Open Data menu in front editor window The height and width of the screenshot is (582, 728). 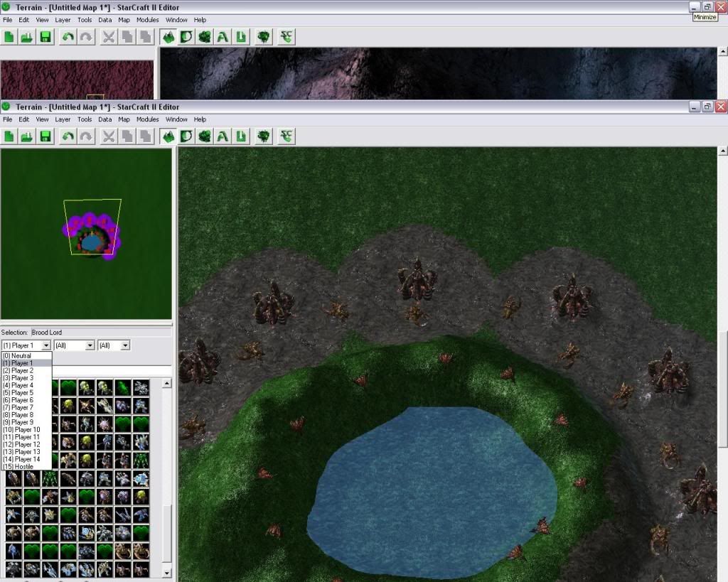(105, 119)
